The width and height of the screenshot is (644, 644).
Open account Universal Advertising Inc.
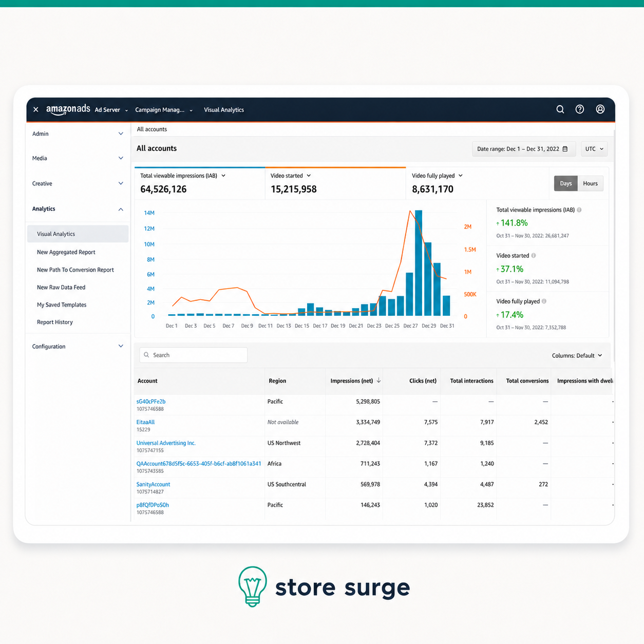[x=166, y=443]
